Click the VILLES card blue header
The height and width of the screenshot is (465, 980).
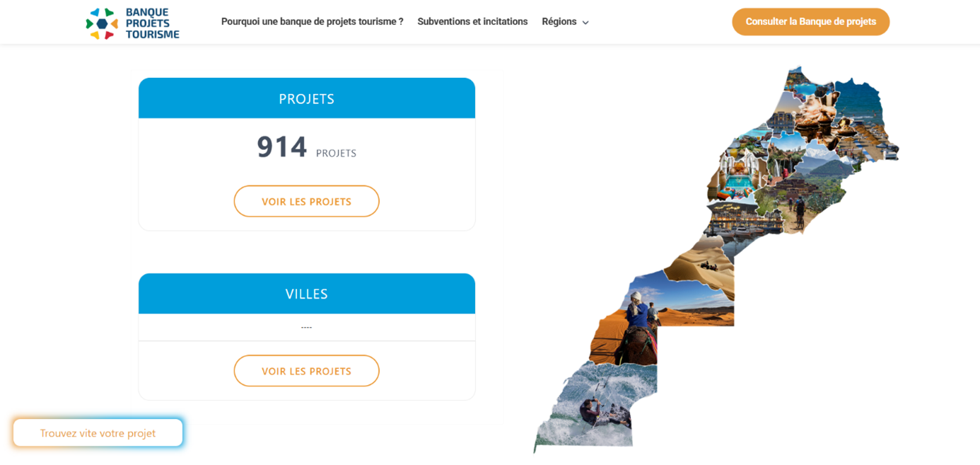click(x=306, y=294)
